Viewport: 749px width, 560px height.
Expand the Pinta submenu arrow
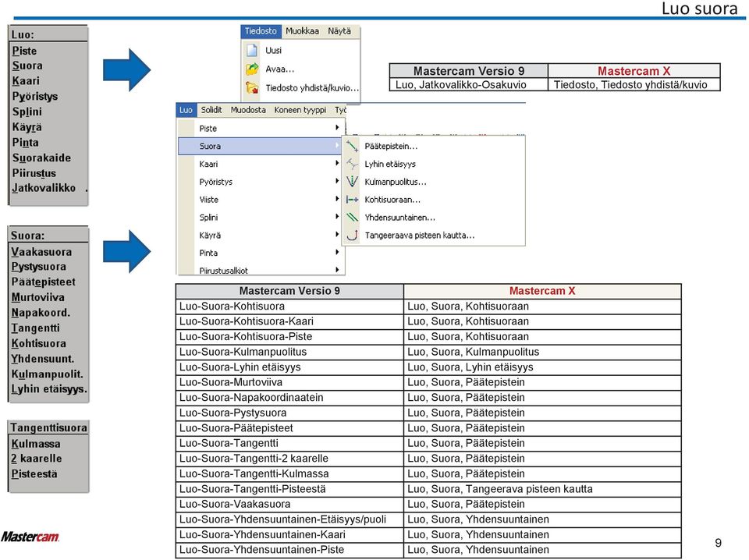tap(337, 253)
